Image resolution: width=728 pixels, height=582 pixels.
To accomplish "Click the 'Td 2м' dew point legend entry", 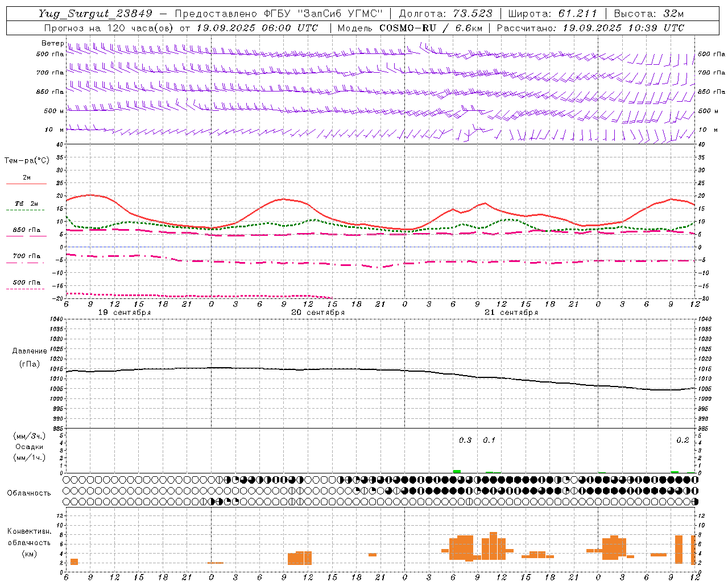I will 27,203.
